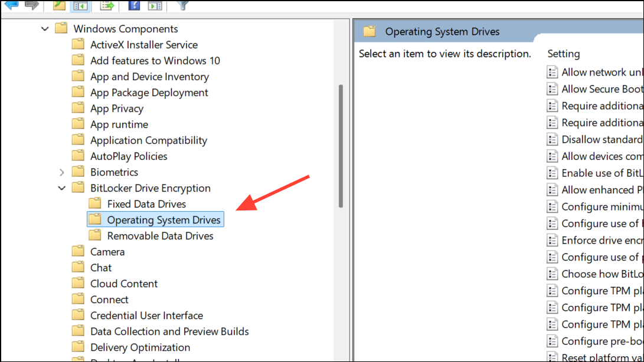Select the 'Enable use of BitL' policy setting
Image resolution: width=644 pixels, height=362 pixels.
click(x=595, y=173)
